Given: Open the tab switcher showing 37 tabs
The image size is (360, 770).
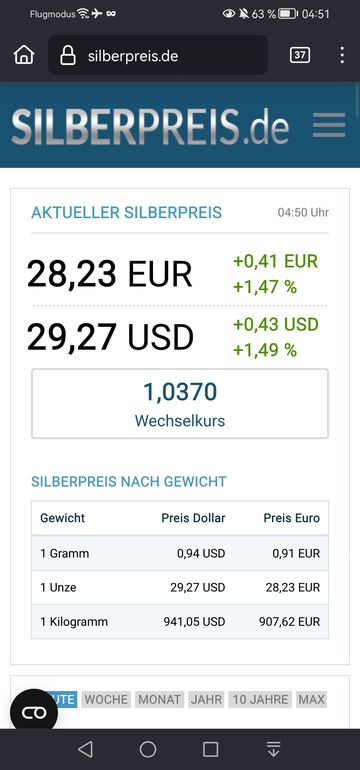Looking at the screenshot, I should tap(300, 55).
